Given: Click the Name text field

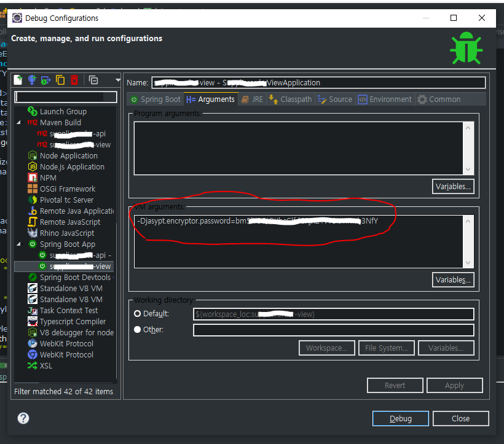Looking at the screenshot, I should 318,82.
